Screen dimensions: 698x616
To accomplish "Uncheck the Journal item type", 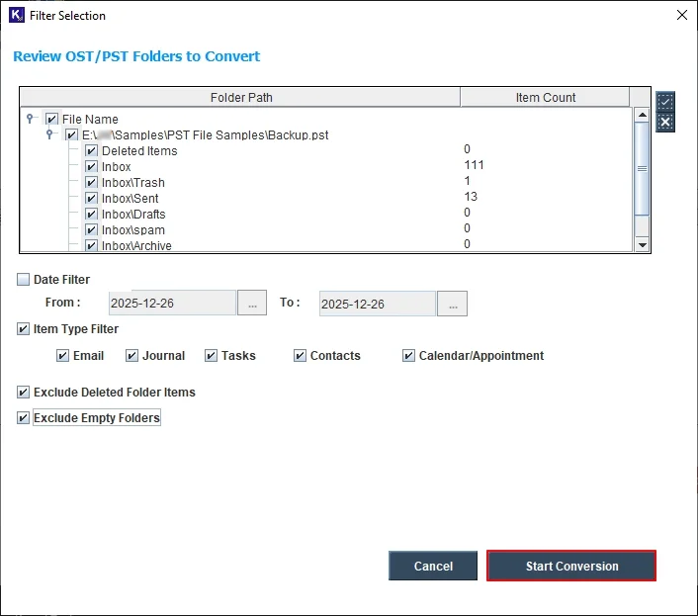I will 131,356.
